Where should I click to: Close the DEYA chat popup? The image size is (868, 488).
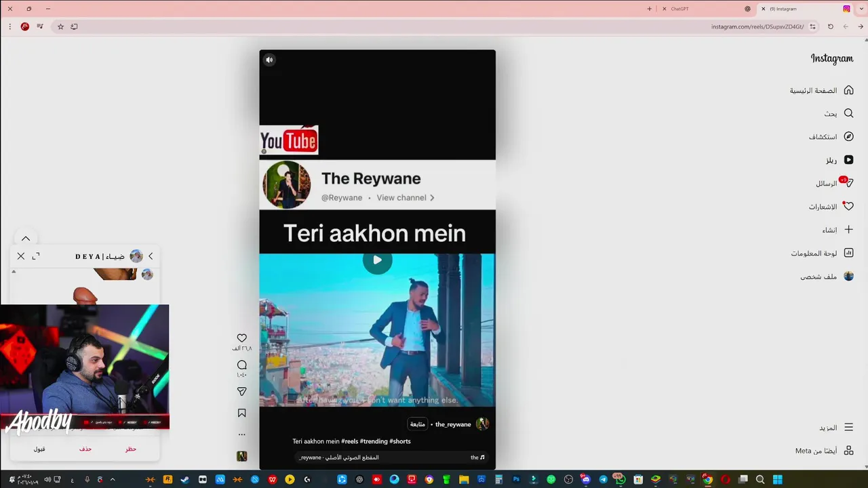[x=21, y=256]
